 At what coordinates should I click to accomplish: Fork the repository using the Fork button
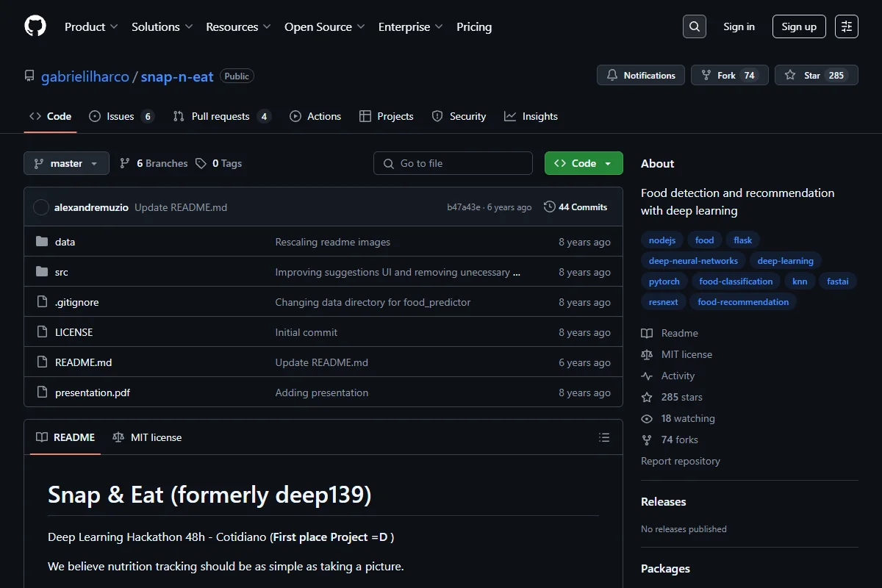coord(730,75)
